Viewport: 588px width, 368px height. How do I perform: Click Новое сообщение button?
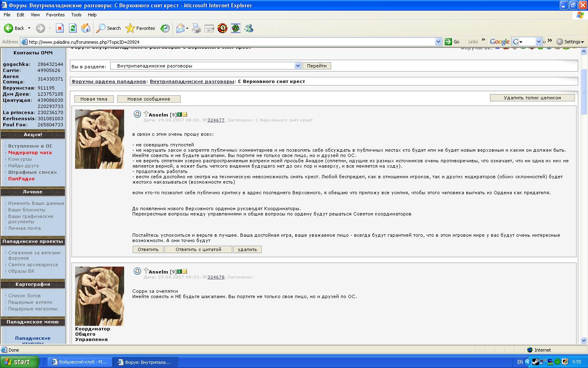pos(149,99)
